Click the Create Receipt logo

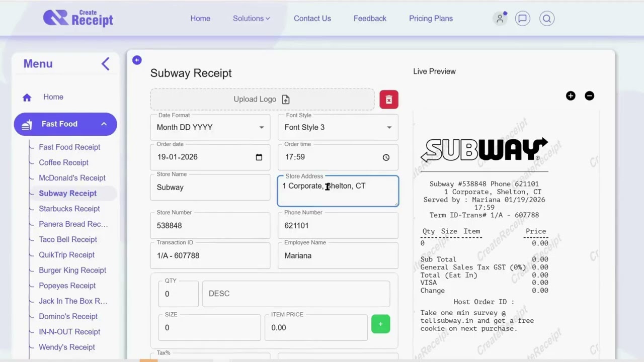pos(78,18)
